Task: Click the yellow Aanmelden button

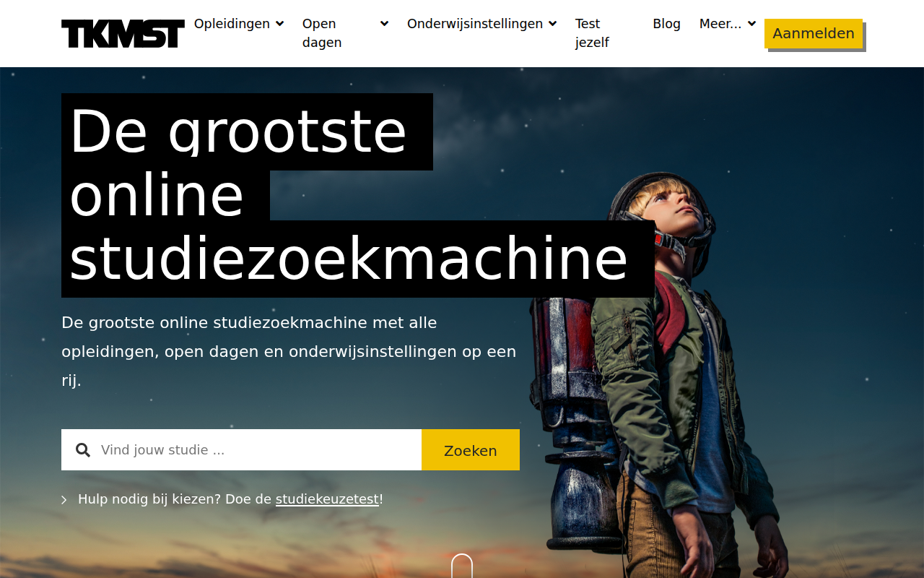Action: (x=814, y=33)
